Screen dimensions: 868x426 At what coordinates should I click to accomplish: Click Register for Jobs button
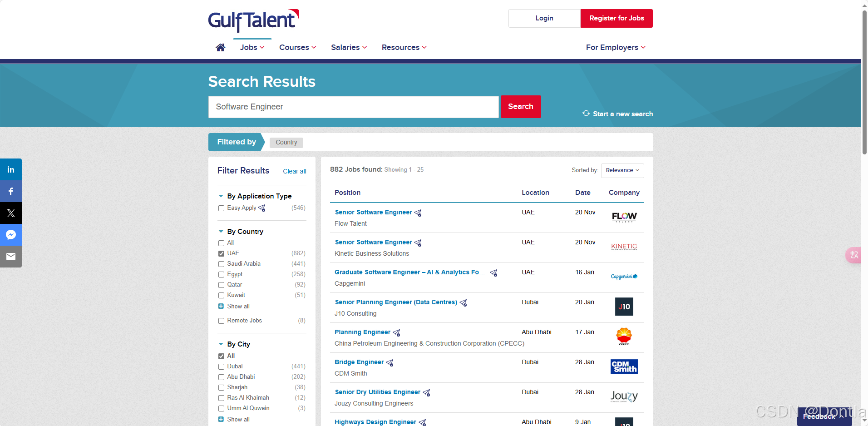(616, 18)
